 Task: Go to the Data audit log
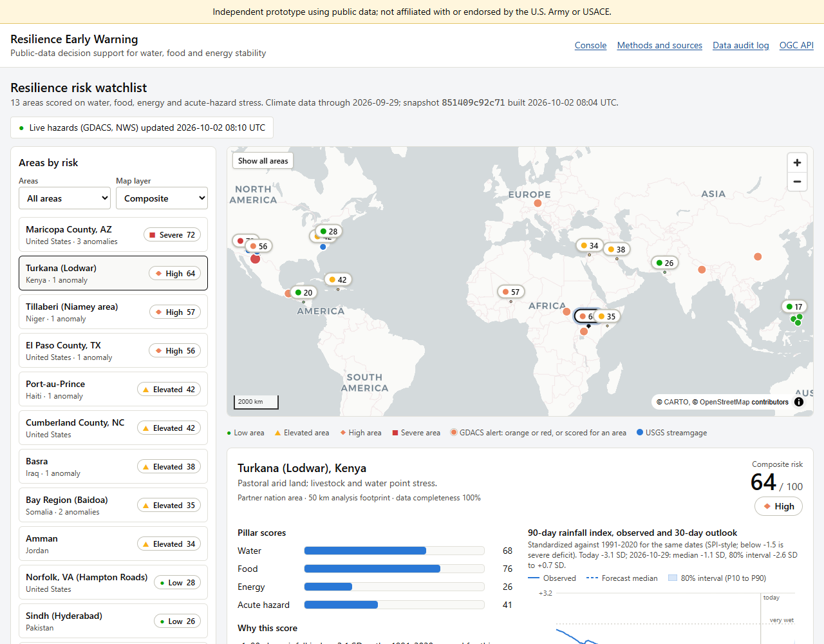[x=741, y=45]
